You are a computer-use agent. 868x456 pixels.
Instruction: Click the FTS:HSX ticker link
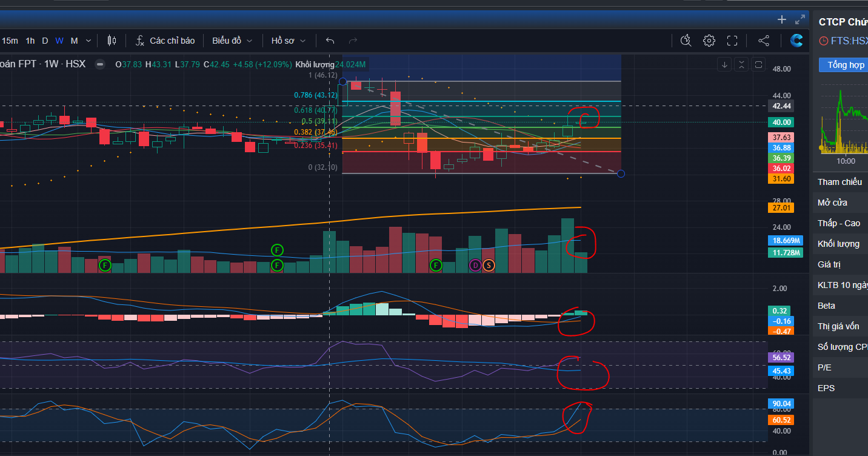tap(849, 41)
